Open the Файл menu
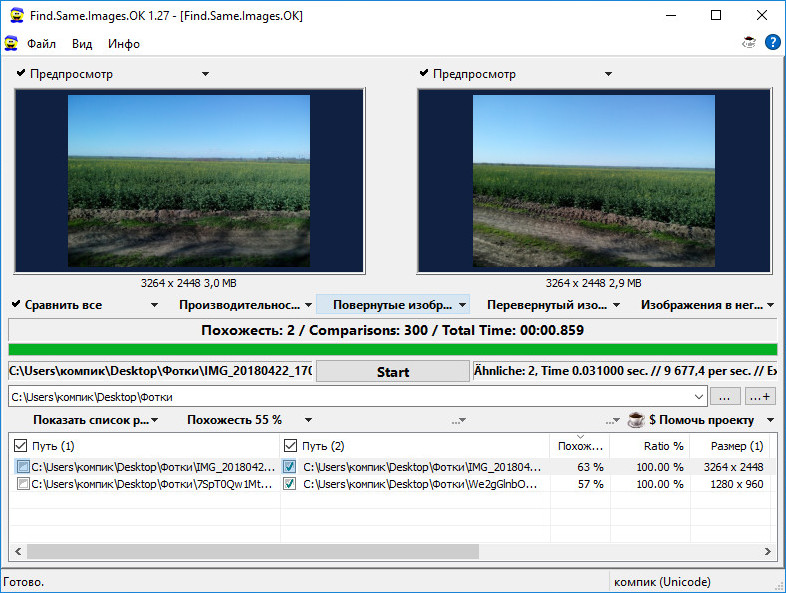 pos(41,44)
